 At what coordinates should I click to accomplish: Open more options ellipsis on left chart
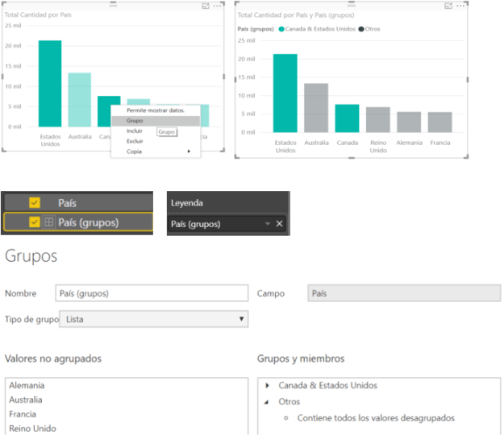point(217,6)
